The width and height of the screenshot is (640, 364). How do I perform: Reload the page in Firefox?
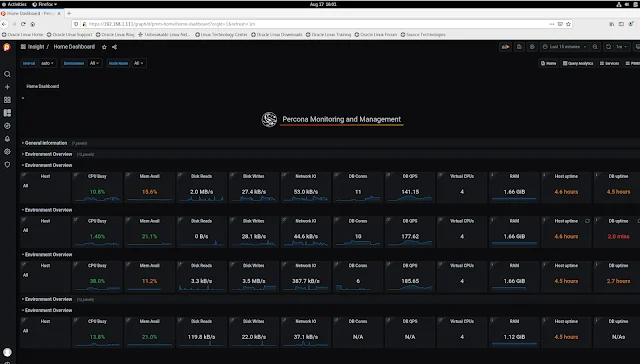pyautogui.click(x=23, y=24)
